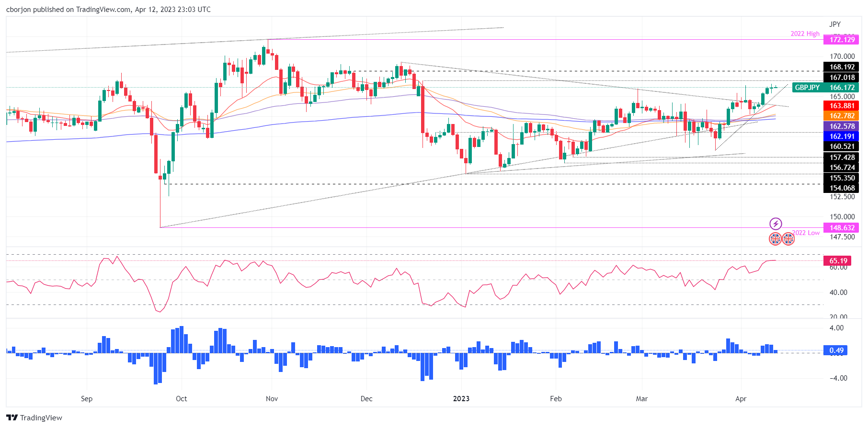This screenshot has width=868, height=428.
Task: Select the GBPJPY 166.172 current price label
Action: click(x=825, y=88)
